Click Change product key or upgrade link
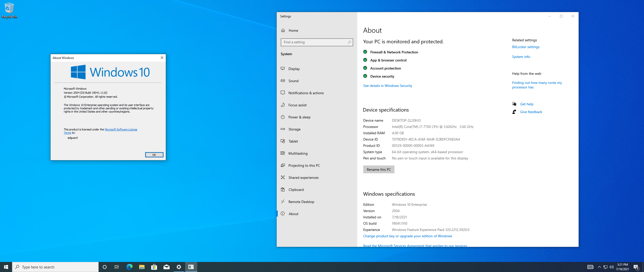Image resolution: width=644 pixels, height=272 pixels. [x=408, y=236]
